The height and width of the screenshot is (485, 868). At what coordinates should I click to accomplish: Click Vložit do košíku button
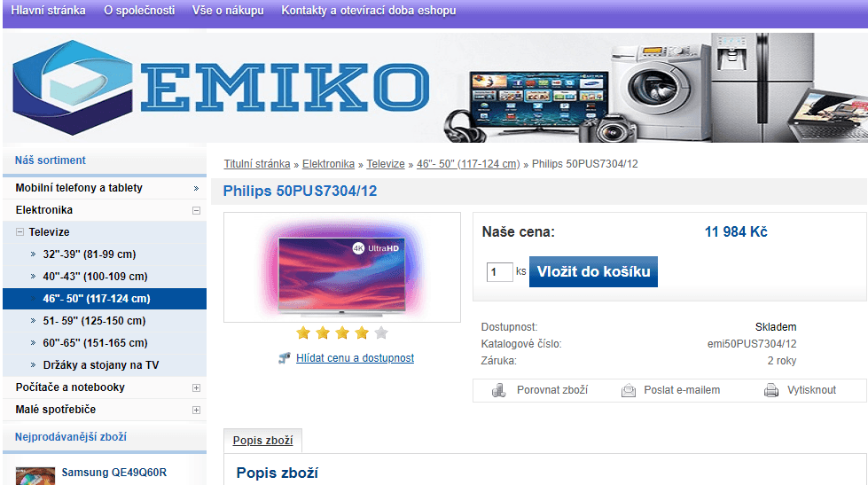coord(593,271)
